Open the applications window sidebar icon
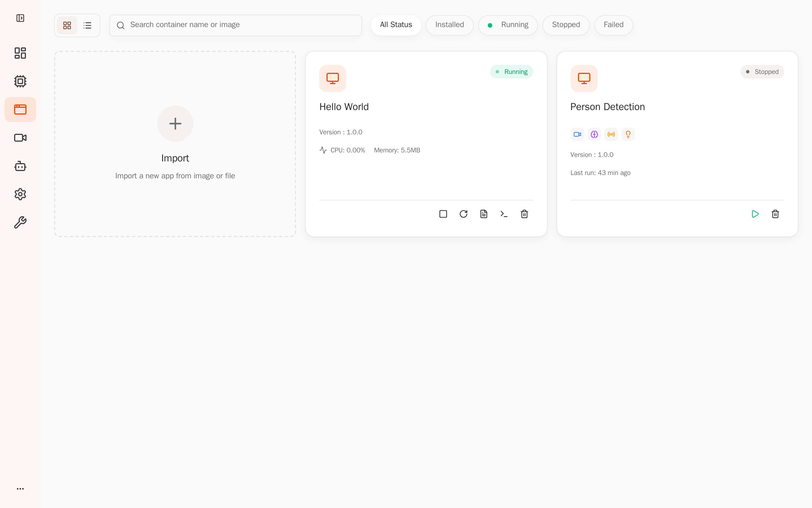 tap(20, 110)
